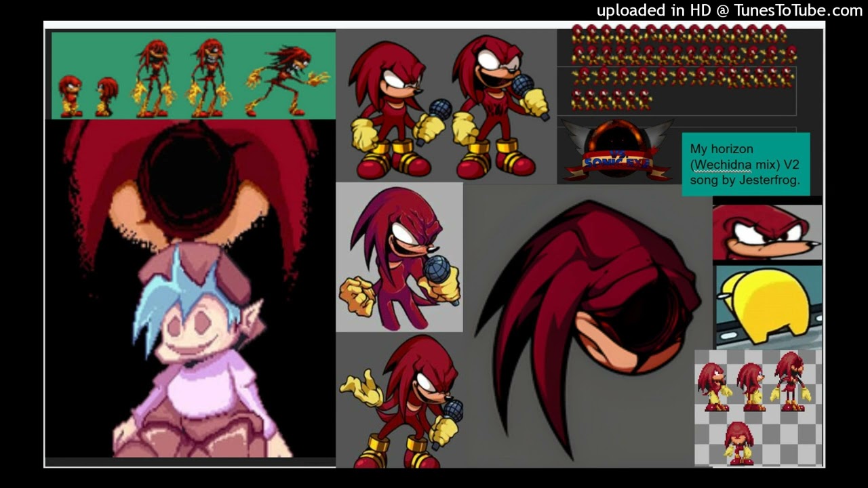The height and width of the screenshot is (488, 868).
Task: Select the pointing Knuckles with yellow open hand
Action: point(403,400)
